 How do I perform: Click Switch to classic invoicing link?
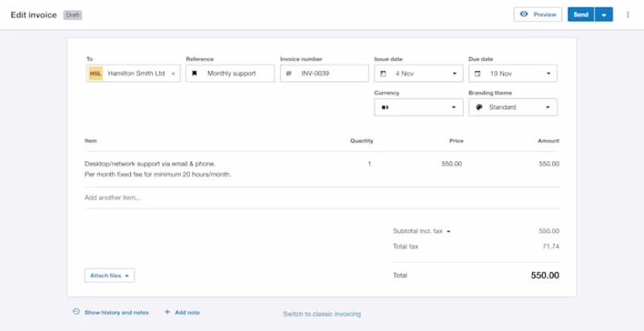point(321,313)
